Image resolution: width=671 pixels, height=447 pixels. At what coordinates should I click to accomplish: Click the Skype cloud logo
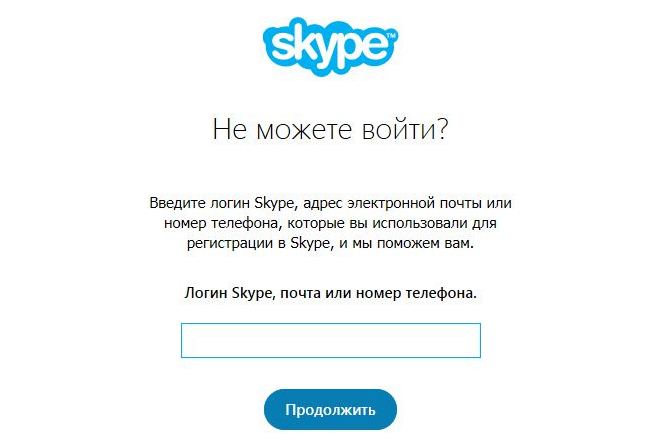click(x=330, y=46)
